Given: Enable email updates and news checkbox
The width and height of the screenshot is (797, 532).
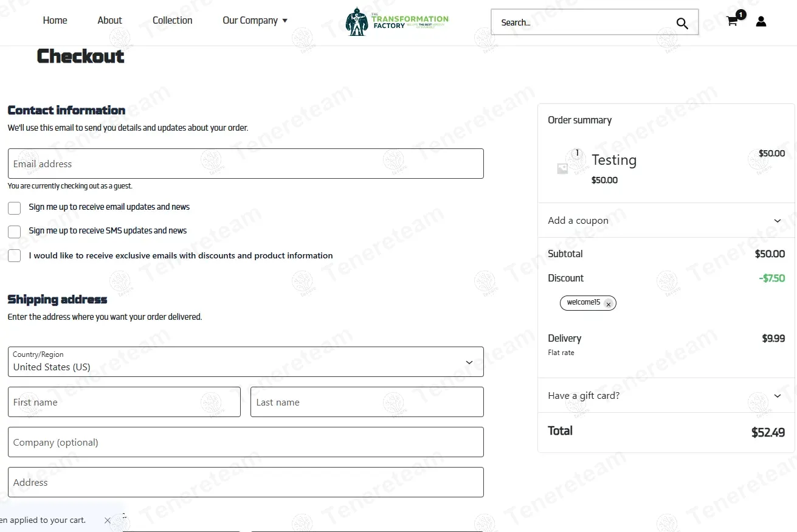Looking at the screenshot, I should point(15,208).
